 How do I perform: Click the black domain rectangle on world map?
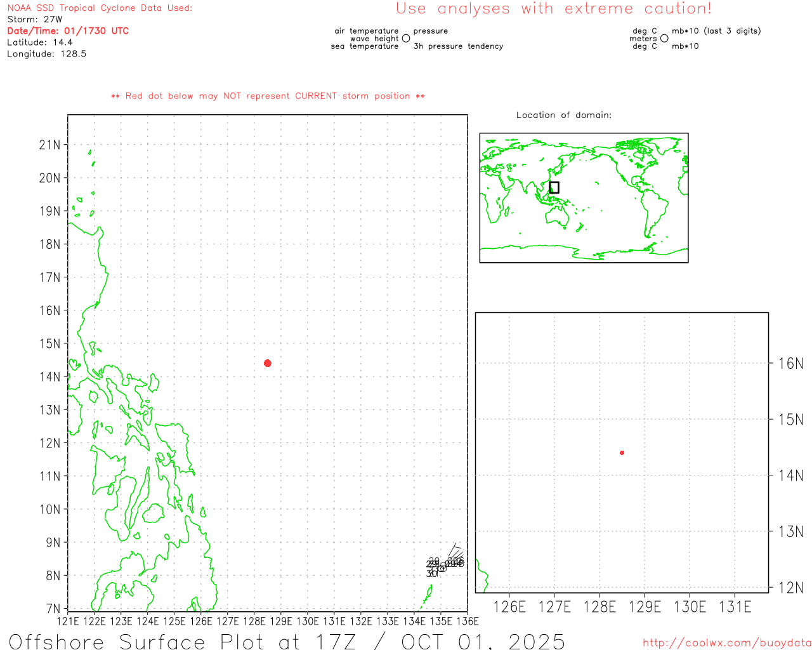point(554,187)
